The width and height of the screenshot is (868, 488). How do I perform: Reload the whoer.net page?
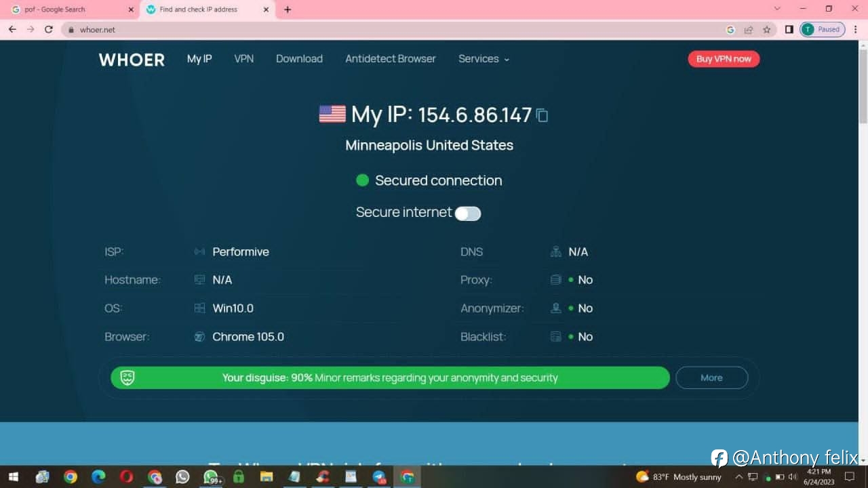[49, 29]
